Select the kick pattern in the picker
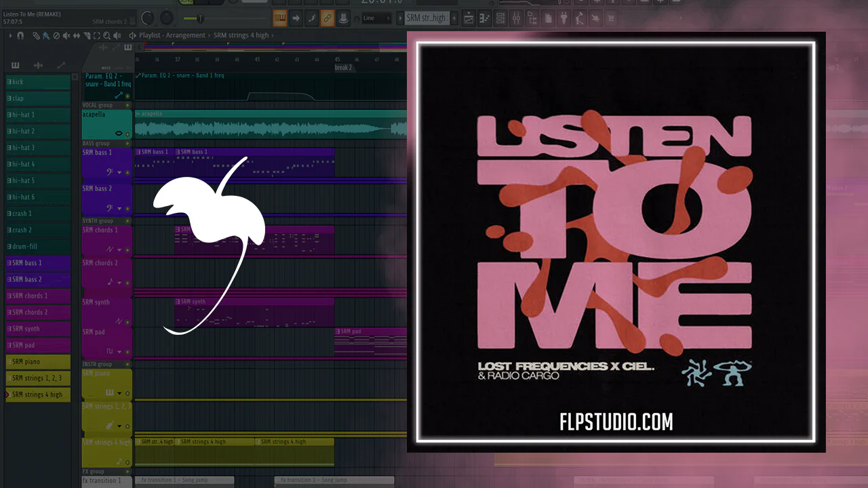868x488 pixels. pos(38,82)
